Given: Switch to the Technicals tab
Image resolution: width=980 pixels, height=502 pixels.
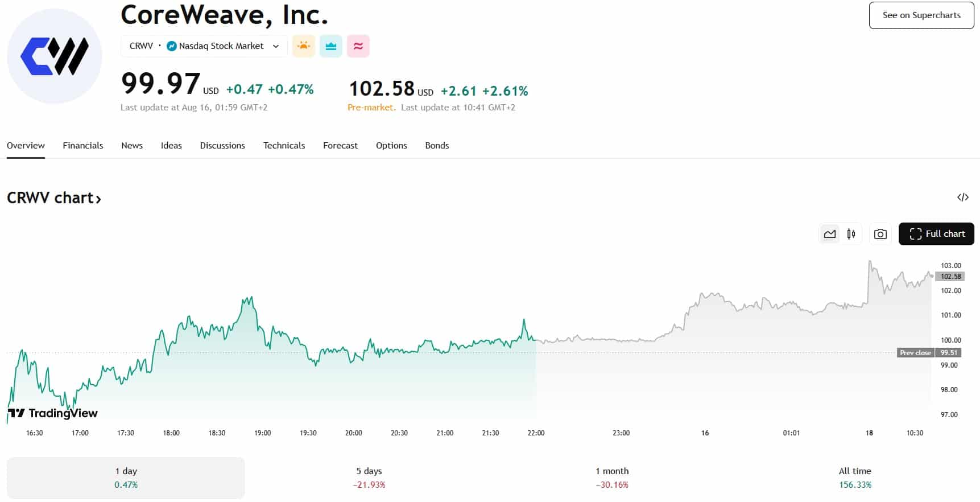Looking at the screenshot, I should pos(284,146).
